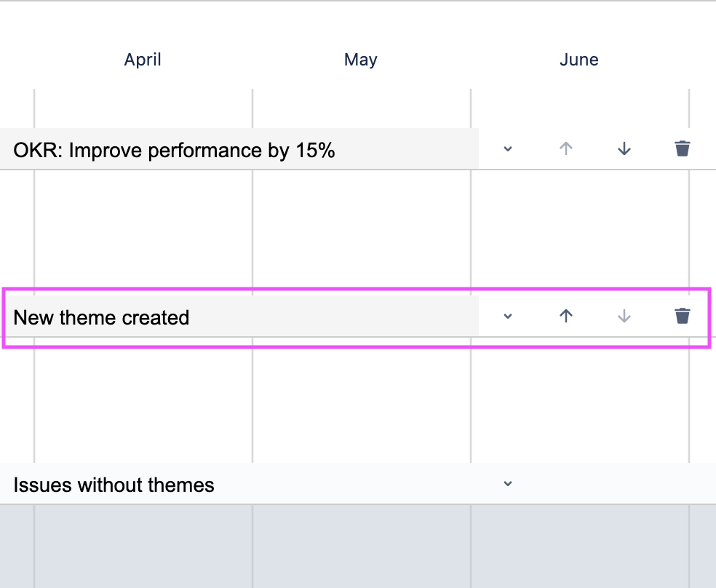The width and height of the screenshot is (716, 588).
Task: Select the June month header
Action: (x=579, y=60)
